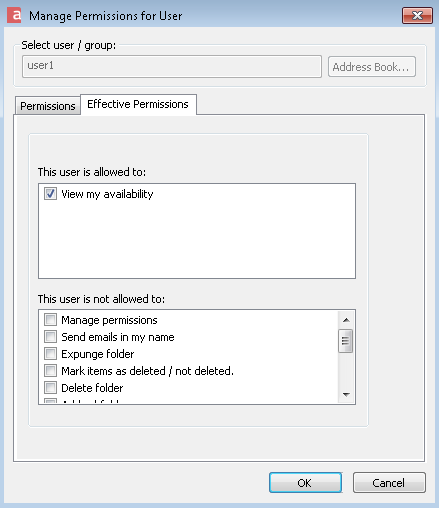Viewport: 439px width, 508px height.
Task: Click the user1 input field
Action: (172, 66)
